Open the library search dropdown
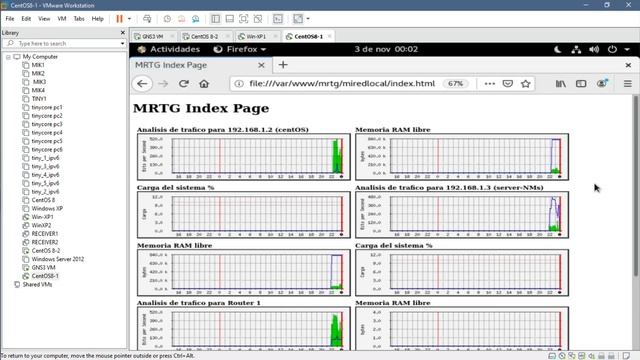Image resolution: width=640 pixels, height=360 pixels. point(122,43)
